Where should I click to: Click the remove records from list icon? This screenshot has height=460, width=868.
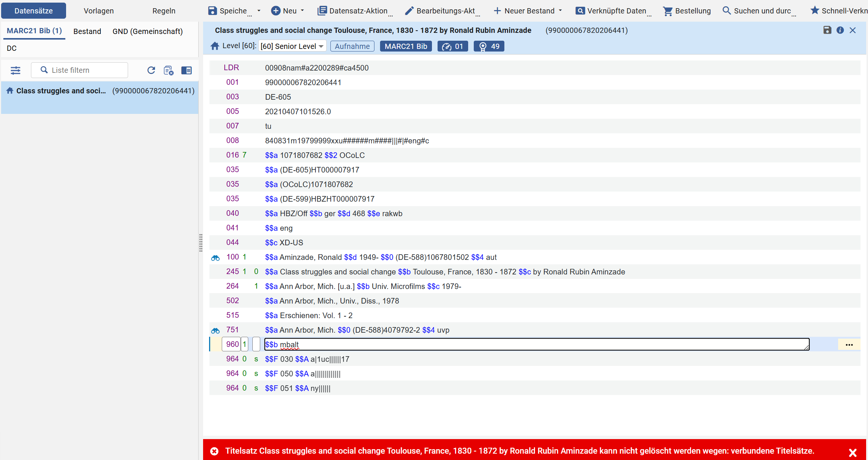tap(169, 70)
